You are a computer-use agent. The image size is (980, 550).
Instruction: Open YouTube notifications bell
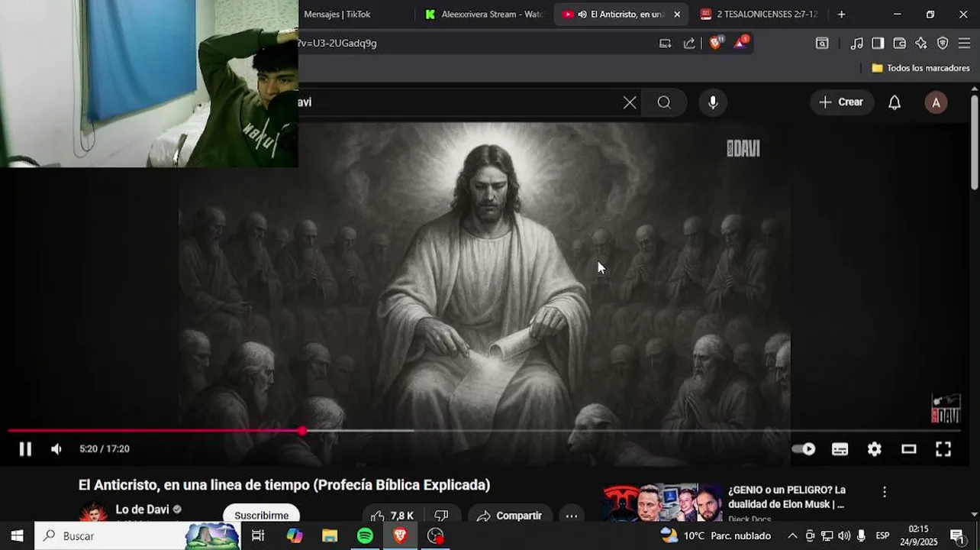895,102
